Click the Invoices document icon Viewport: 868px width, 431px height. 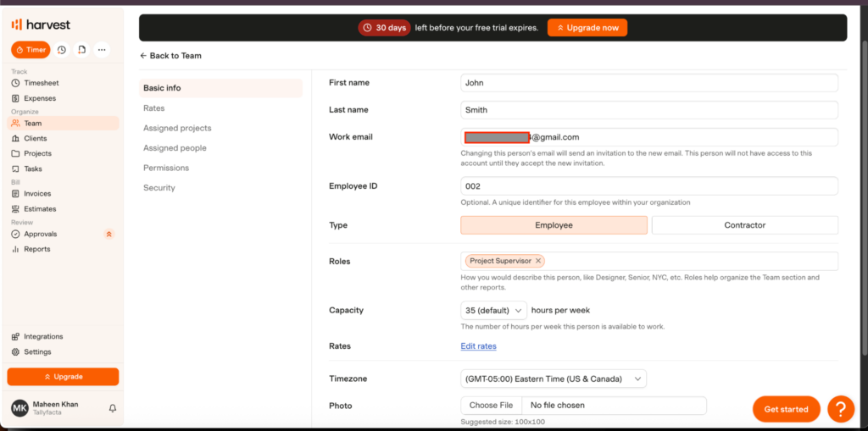[x=15, y=194]
